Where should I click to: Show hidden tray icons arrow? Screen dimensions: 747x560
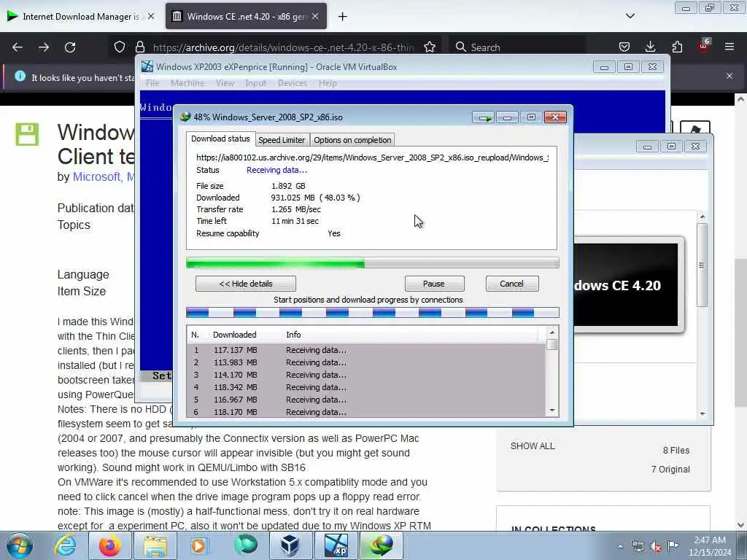click(620, 546)
